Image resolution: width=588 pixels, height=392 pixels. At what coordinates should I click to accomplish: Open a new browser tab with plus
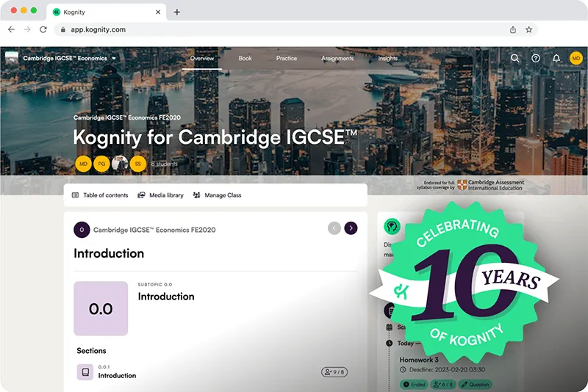click(x=177, y=12)
